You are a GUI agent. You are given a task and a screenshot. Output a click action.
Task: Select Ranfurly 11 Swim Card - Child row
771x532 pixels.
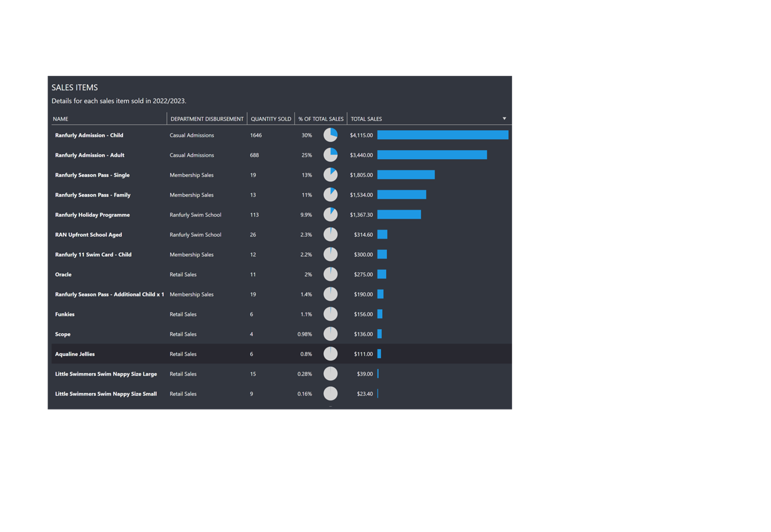tap(94, 254)
